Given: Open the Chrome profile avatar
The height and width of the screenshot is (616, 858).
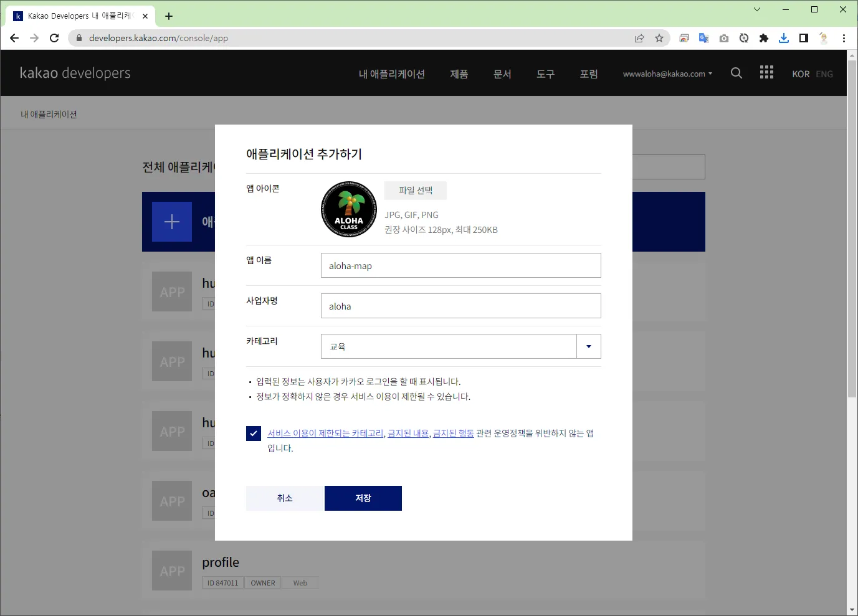Looking at the screenshot, I should tap(824, 38).
